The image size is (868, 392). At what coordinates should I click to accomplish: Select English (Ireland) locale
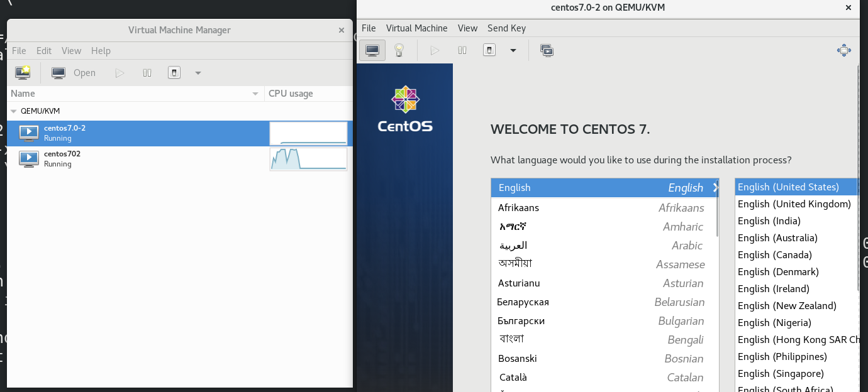[797, 289]
